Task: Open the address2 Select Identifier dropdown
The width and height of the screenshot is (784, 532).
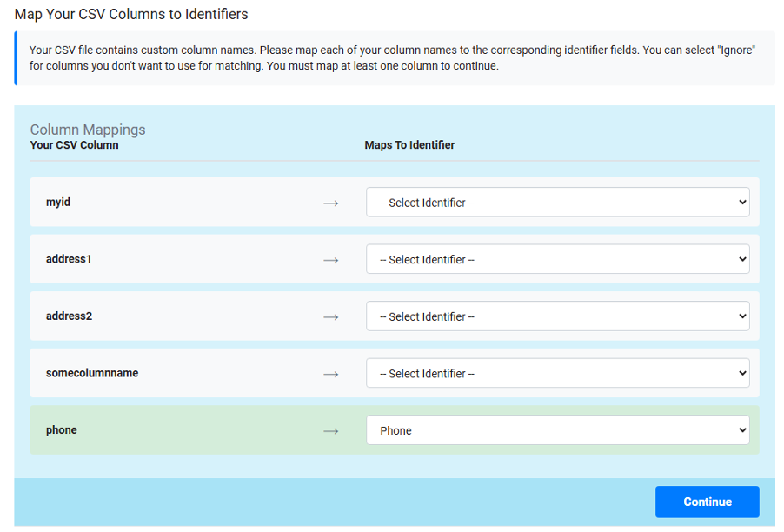Action: pos(557,316)
